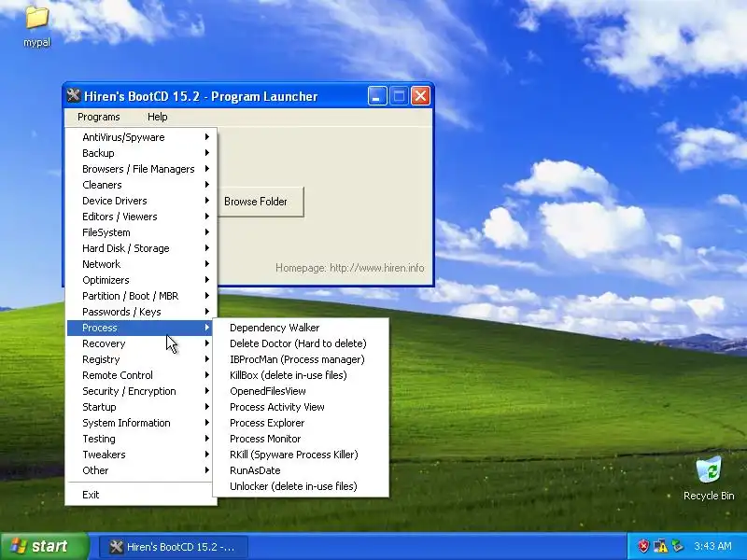The height and width of the screenshot is (560, 747).
Task: Click the network warning tray icon
Action: pyautogui.click(x=660, y=546)
